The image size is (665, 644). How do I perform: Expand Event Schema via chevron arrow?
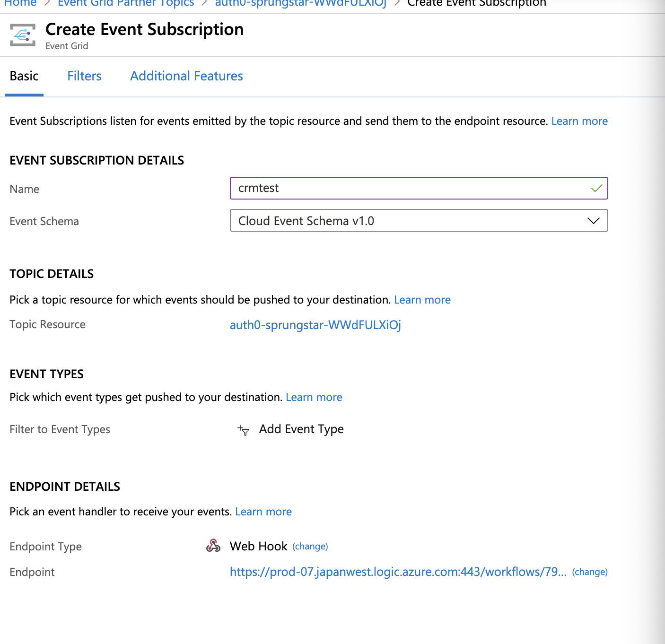coord(593,221)
